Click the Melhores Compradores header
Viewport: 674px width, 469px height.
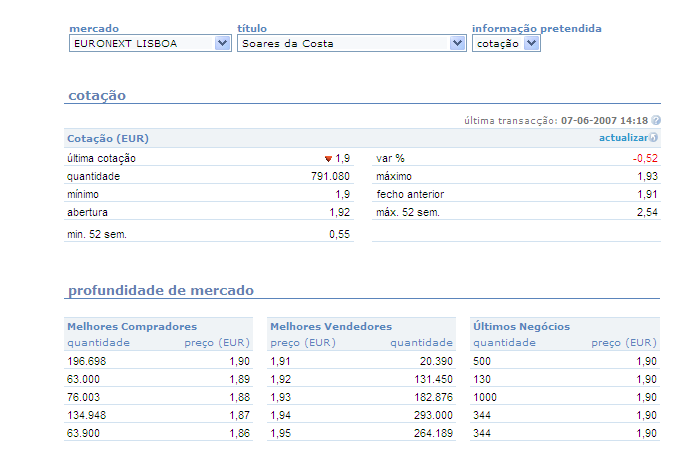pos(132,327)
